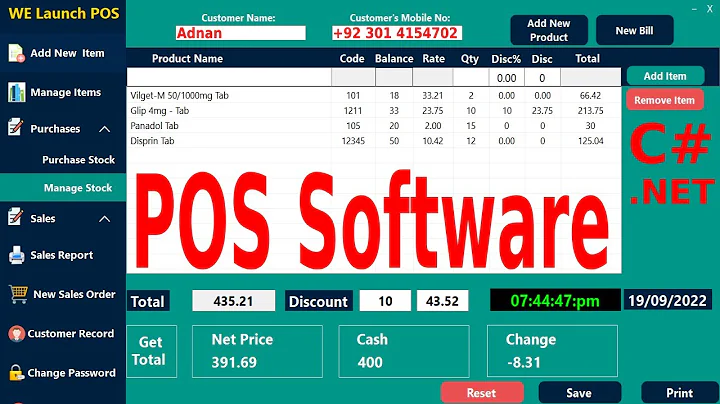Click the Discount percent field showing 10
The width and height of the screenshot is (720, 404).
click(385, 301)
